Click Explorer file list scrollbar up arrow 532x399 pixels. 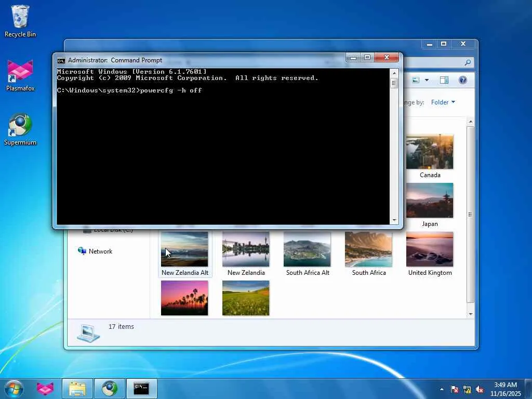471,122
